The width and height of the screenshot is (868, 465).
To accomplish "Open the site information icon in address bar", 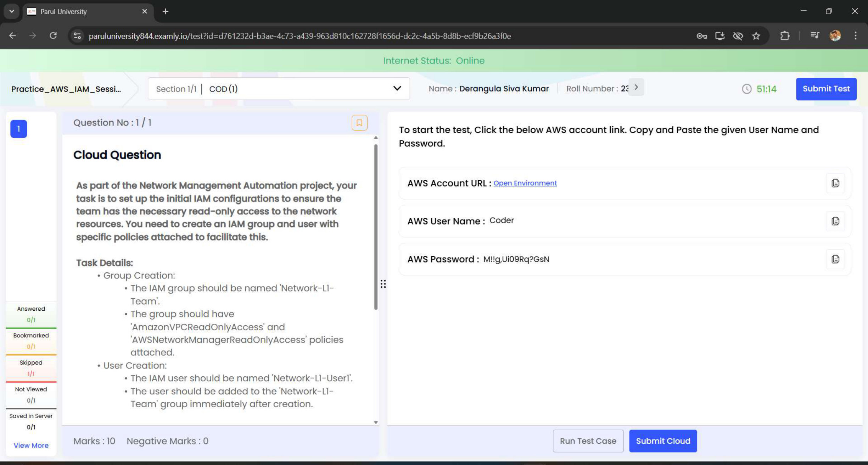I will (77, 36).
